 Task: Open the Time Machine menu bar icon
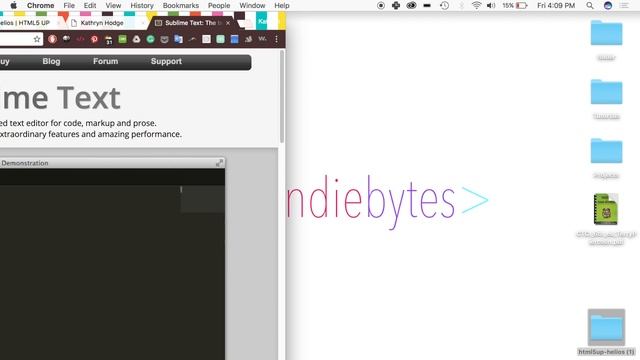pos(444,5)
